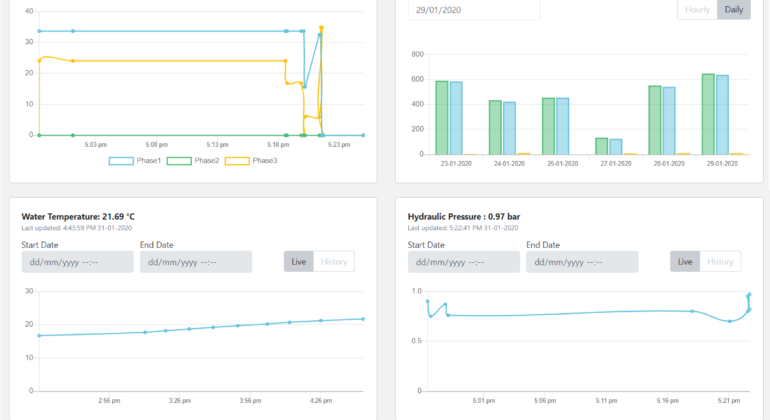
Task: Click Hydraulic Pressure End Date field
Action: 582,262
